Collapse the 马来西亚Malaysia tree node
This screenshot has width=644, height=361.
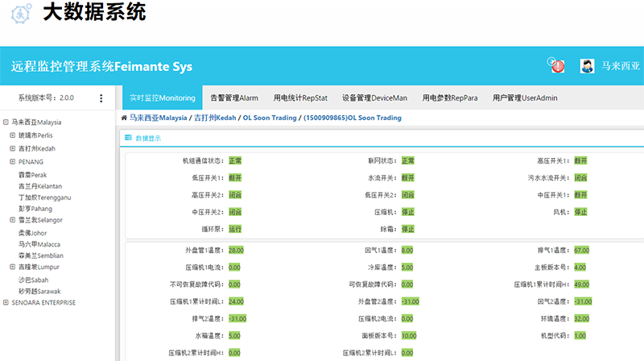coord(6,122)
